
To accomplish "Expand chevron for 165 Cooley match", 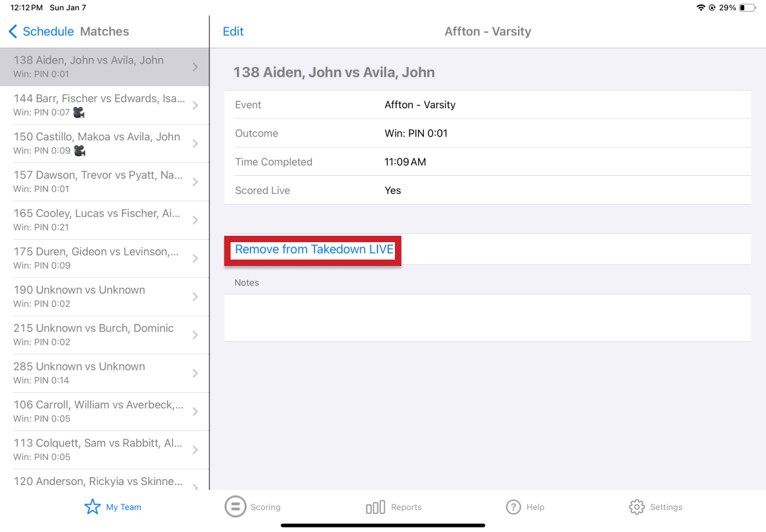I will pos(195,220).
